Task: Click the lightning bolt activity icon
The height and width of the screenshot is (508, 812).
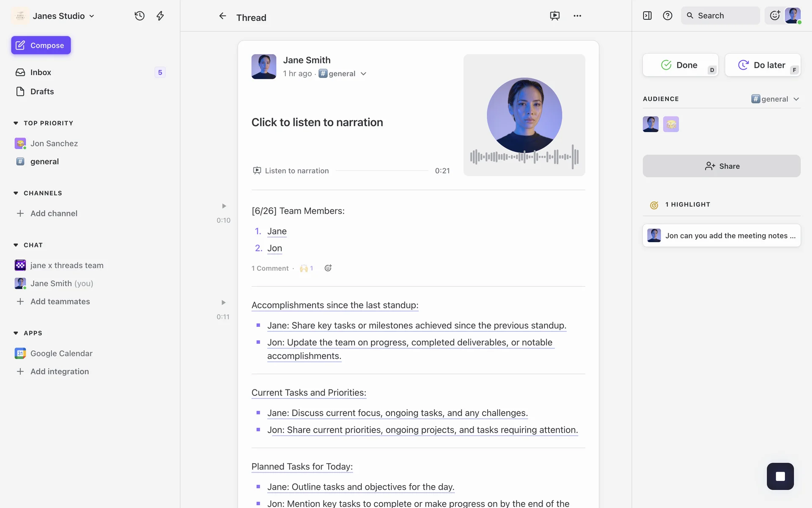Action: [160, 16]
